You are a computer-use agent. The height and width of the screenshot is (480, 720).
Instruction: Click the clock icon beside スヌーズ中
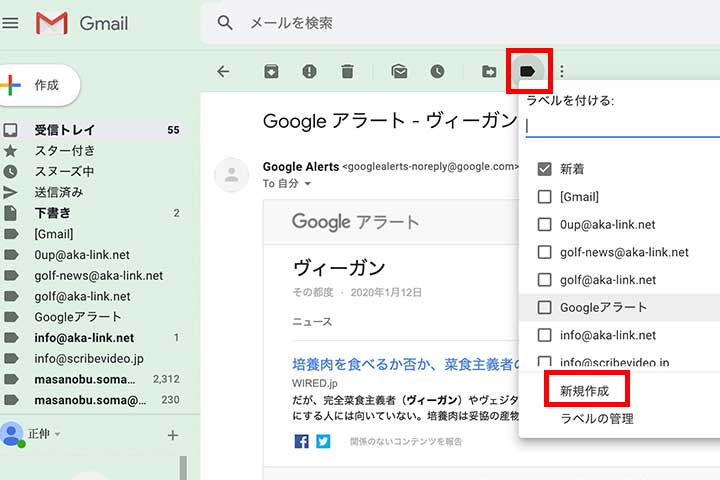click(10, 171)
